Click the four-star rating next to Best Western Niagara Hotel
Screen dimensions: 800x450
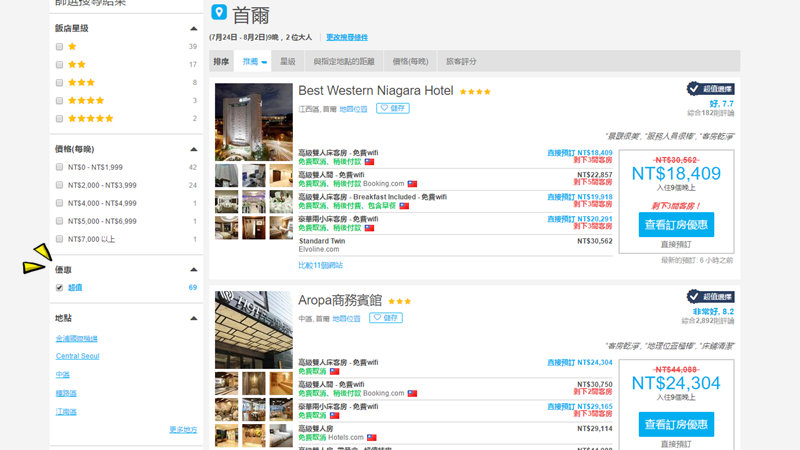475,92
